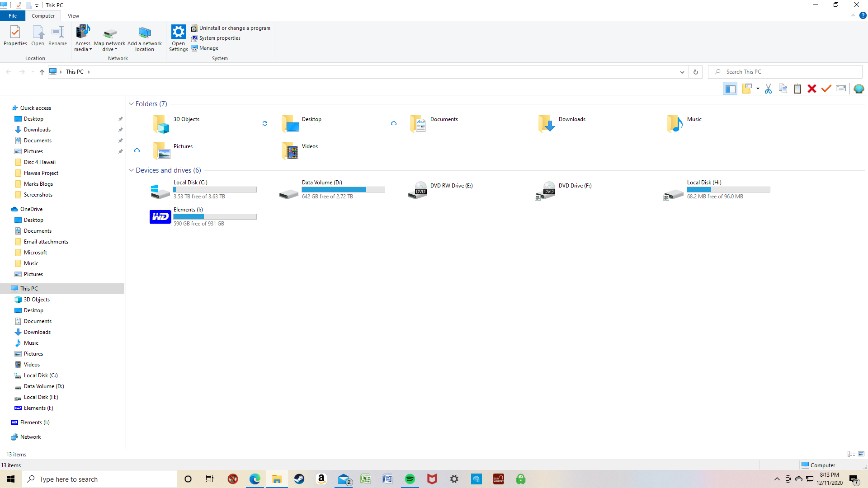This screenshot has height=488, width=868.
Task: Click the Paste icon on the toolbar
Action: (x=797, y=89)
